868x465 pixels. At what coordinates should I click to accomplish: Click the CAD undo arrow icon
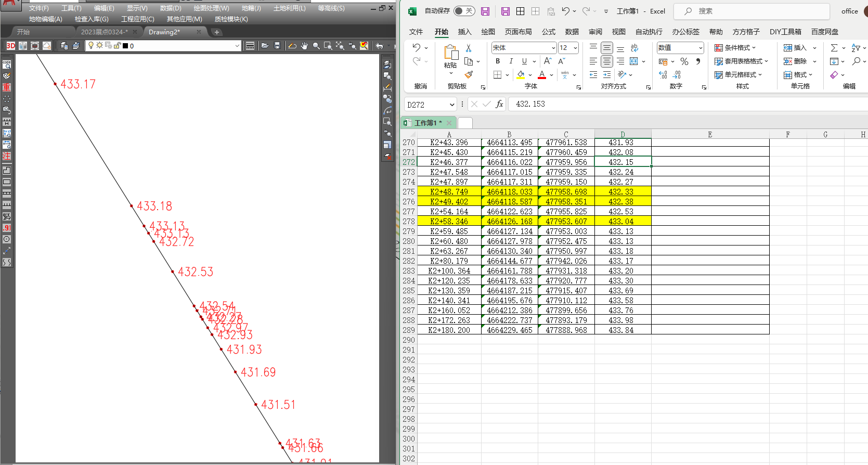coord(380,46)
